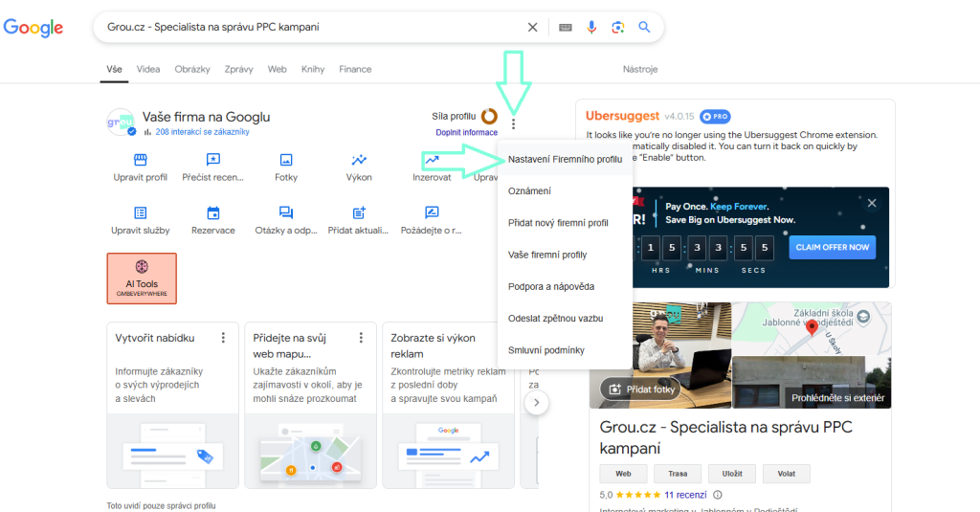Choose Odeslat zpětnou vazbu menu item
980x512 pixels.
(x=565, y=319)
